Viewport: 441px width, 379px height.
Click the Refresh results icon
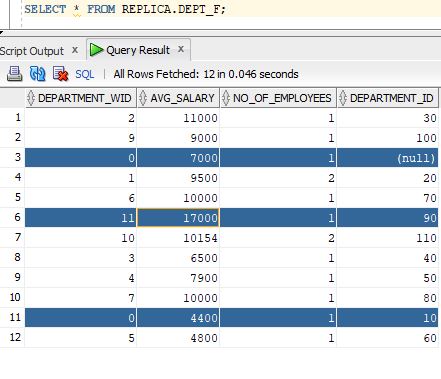click(x=37, y=74)
